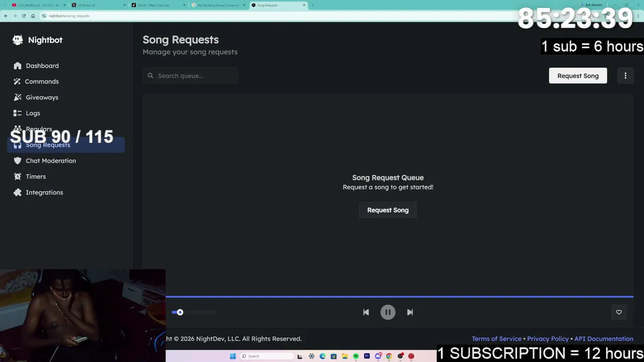The image size is (644, 362).
Task: Reload the current page
Action: (24, 16)
